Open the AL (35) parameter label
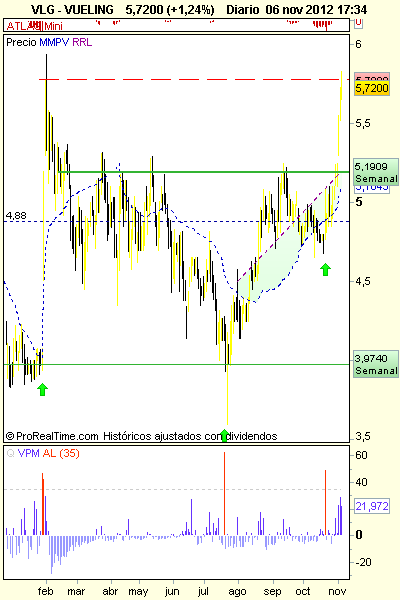This screenshot has width=400, height=600. 61,453
